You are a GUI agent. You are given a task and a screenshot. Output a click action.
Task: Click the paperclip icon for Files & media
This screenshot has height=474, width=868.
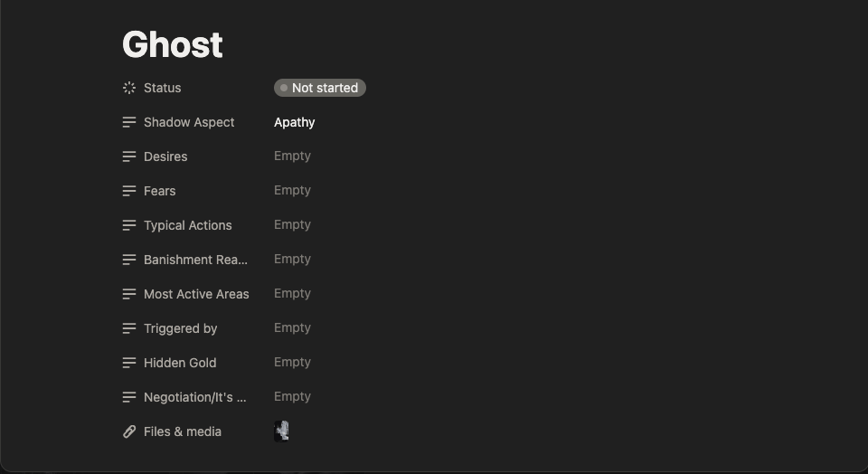coord(129,431)
